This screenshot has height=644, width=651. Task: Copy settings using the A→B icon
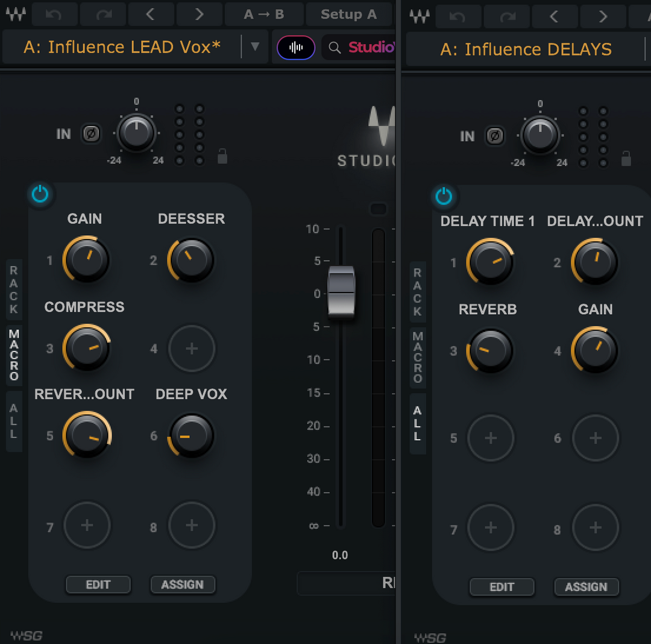263,14
